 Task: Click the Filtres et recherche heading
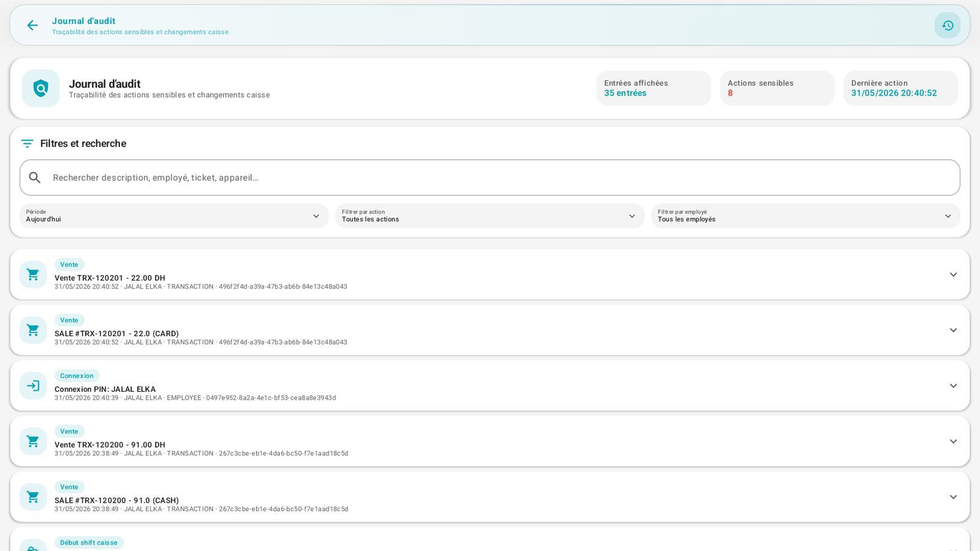[83, 143]
